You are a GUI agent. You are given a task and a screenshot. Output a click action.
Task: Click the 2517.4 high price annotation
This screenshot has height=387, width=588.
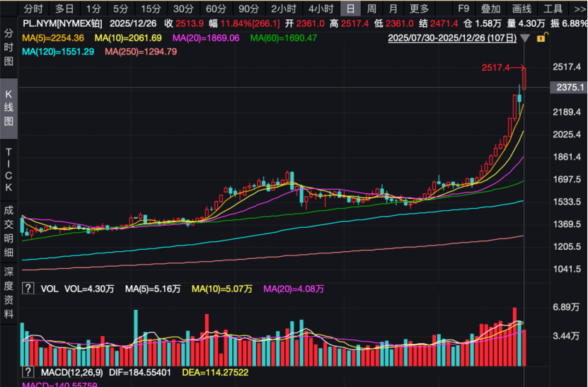[x=496, y=67]
